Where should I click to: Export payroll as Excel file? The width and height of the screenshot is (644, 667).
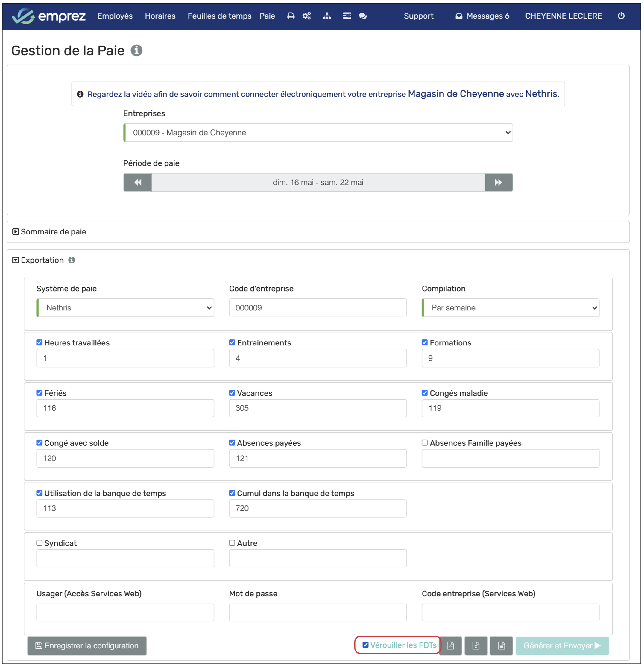pos(476,645)
